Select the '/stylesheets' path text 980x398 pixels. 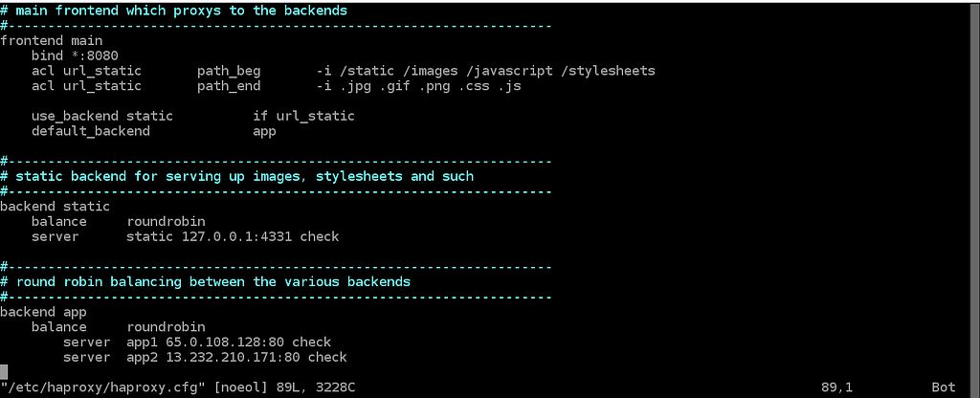click(608, 71)
